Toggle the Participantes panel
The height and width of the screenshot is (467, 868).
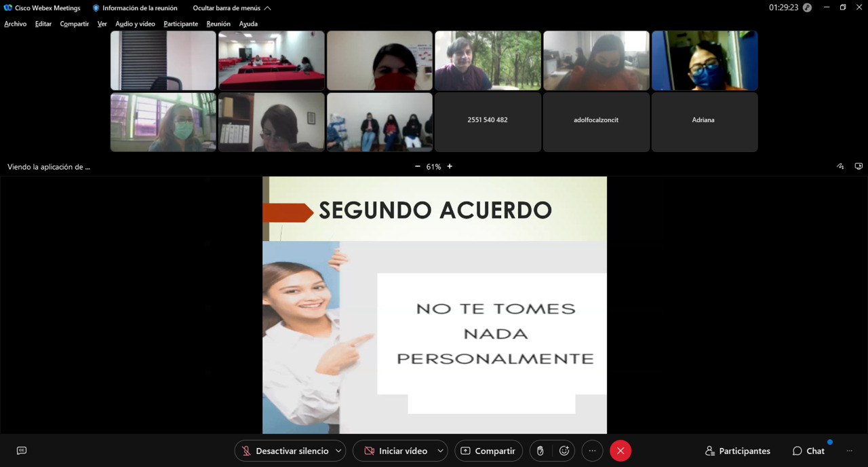(738, 451)
